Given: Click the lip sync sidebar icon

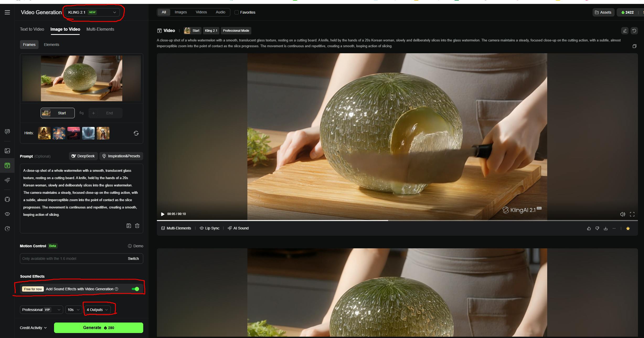Looking at the screenshot, I should tap(7, 214).
